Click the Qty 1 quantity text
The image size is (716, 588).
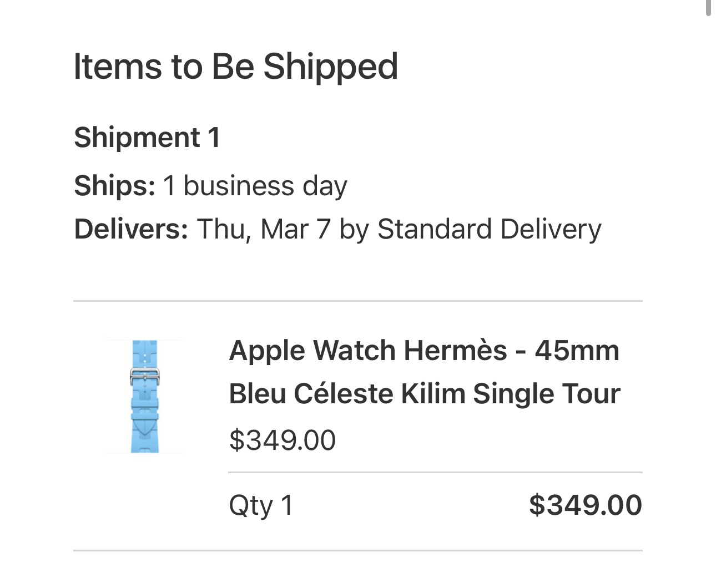260,505
